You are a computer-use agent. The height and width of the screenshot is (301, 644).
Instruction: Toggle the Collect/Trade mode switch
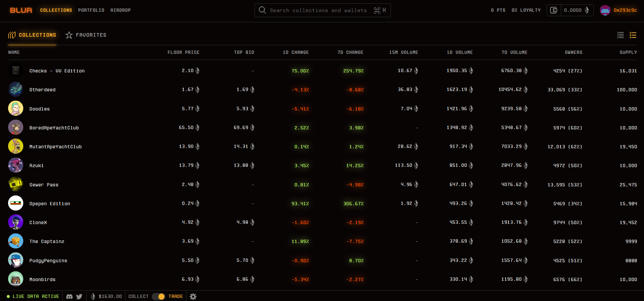click(x=158, y=296)
